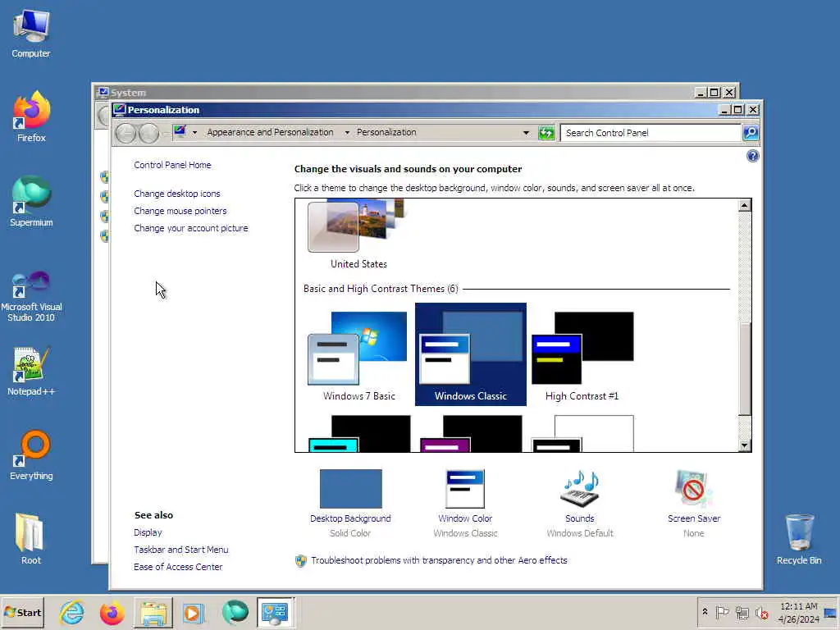840x630 pixels.
Task: Select the Windows 7 Basic theme
Action: 358,354
